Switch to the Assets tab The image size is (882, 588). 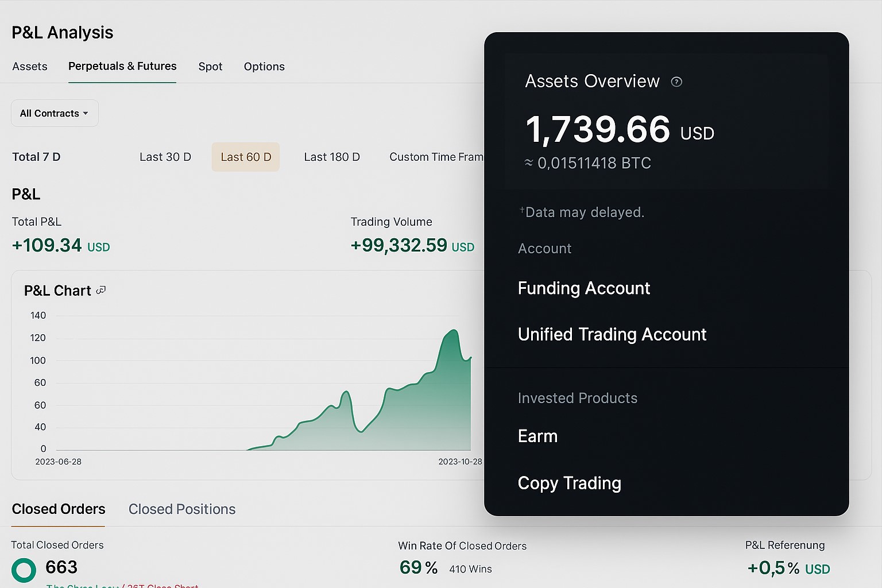coord(29,67)
